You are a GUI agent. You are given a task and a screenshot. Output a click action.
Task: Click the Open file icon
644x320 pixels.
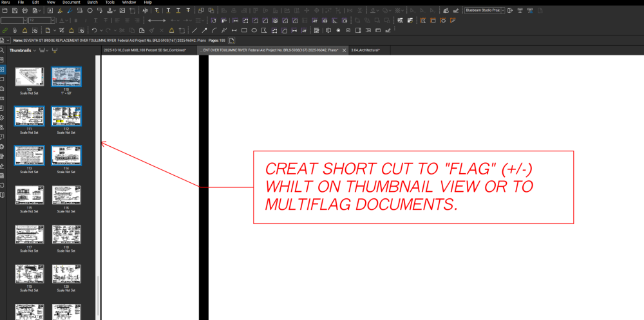point(5,10)
